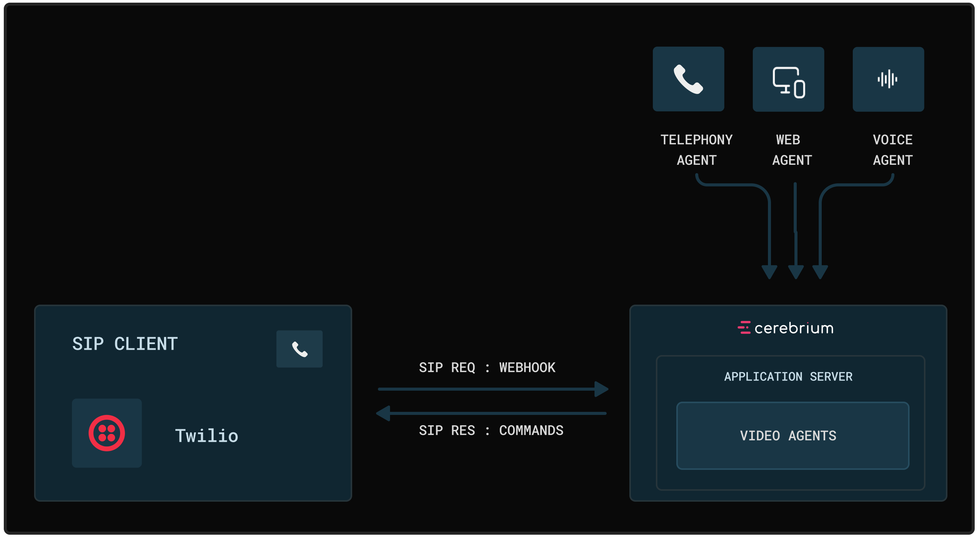Click the Twilio text label
980x540 pixels.
point(207,436)
